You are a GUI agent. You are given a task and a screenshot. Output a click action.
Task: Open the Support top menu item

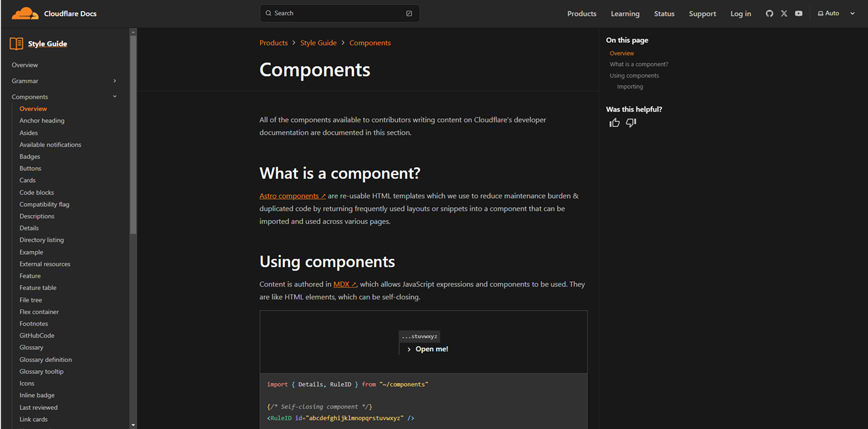tap(702, 14)
